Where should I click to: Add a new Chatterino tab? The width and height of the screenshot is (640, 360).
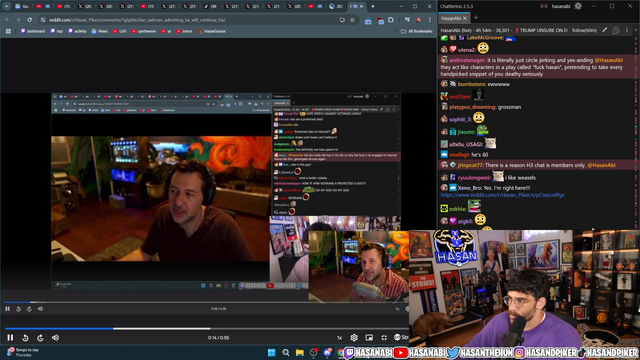pos(476,18)
